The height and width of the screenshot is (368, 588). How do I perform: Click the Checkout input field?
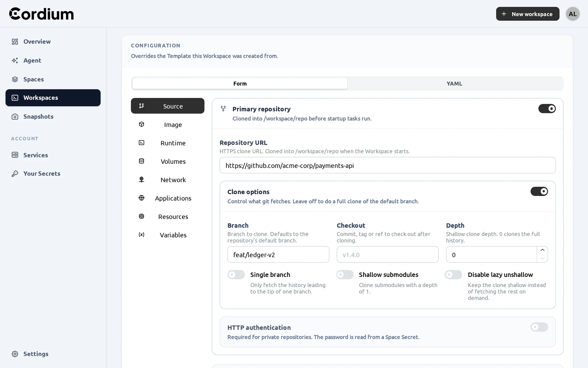387,255
